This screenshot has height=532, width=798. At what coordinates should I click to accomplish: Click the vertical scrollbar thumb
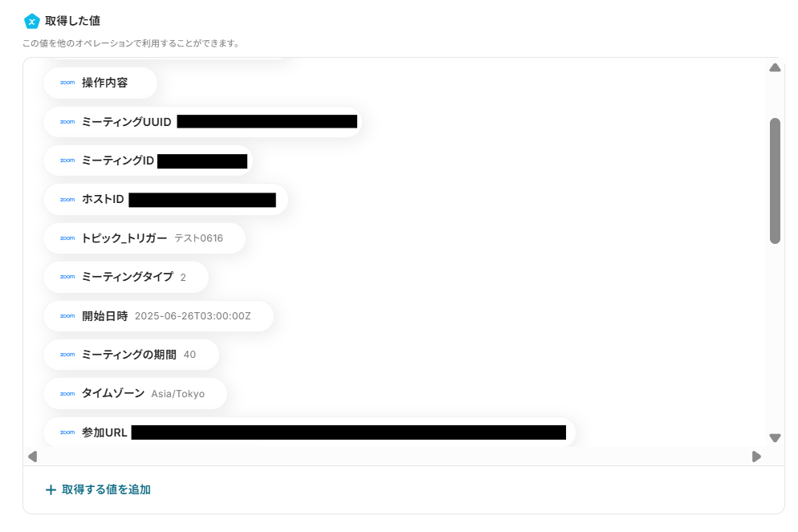click(x=775, y=181)
